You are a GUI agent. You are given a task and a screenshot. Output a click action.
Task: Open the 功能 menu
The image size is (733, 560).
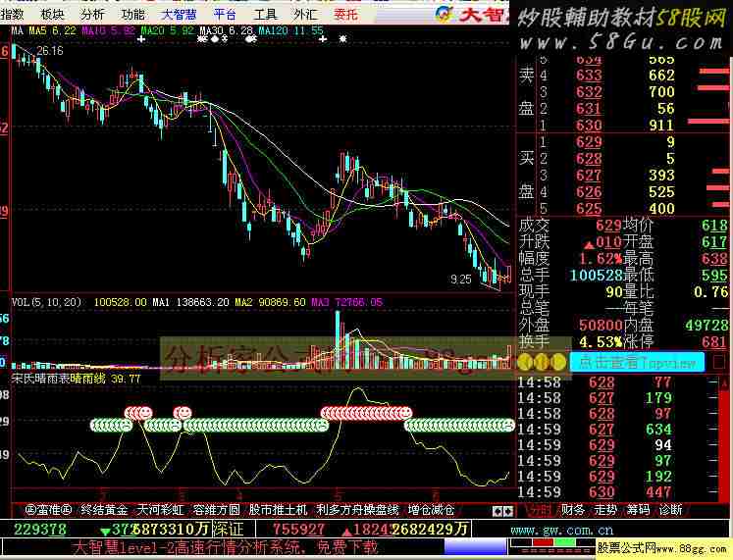tap(133, 15)
